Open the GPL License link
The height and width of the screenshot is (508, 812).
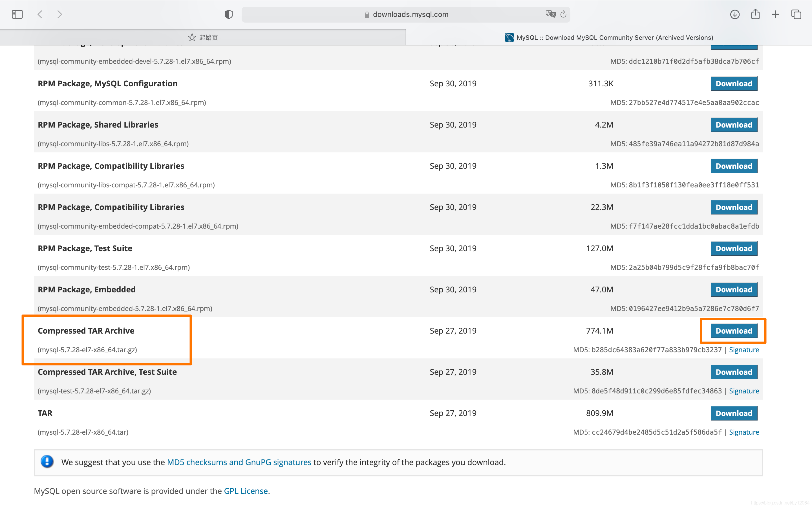(x=246, y=491)
